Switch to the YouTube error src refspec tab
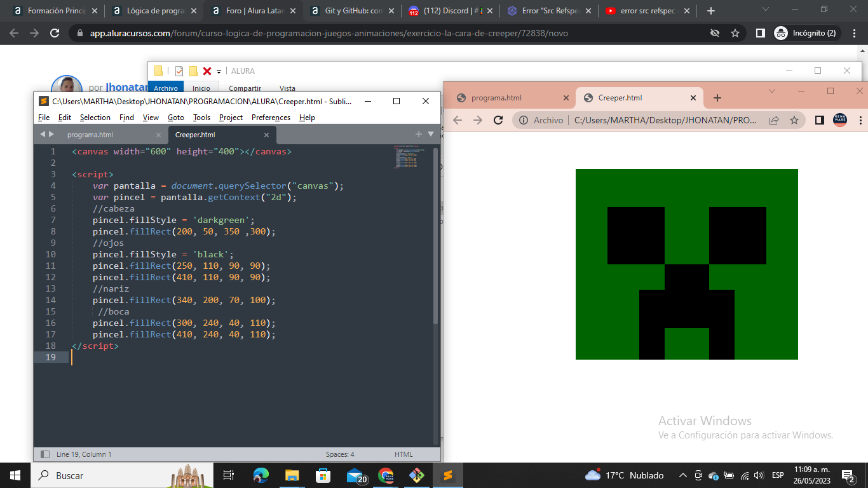The height and width of the screenshot is (488, 868). [649, 11]
